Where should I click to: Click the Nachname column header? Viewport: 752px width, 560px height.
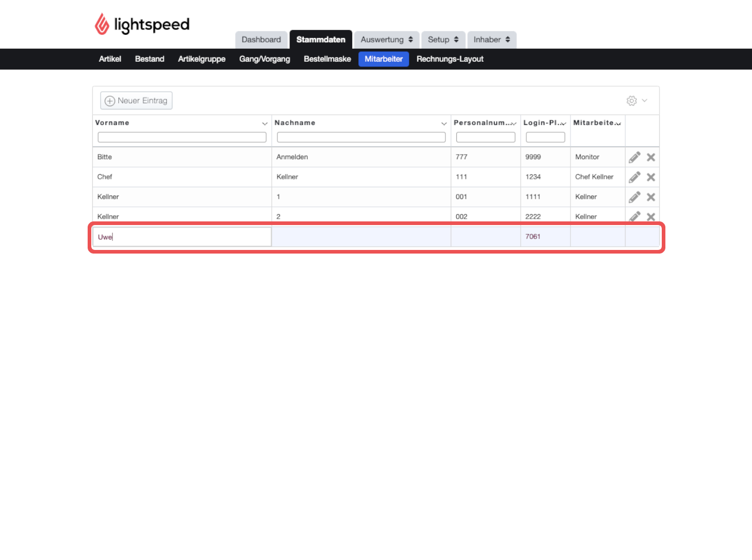[x=295, y=123]
